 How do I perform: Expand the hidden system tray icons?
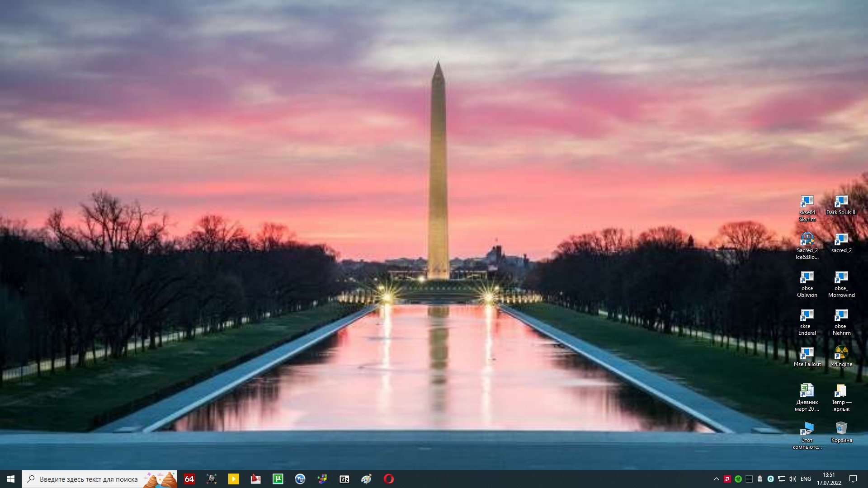[716, 479]
